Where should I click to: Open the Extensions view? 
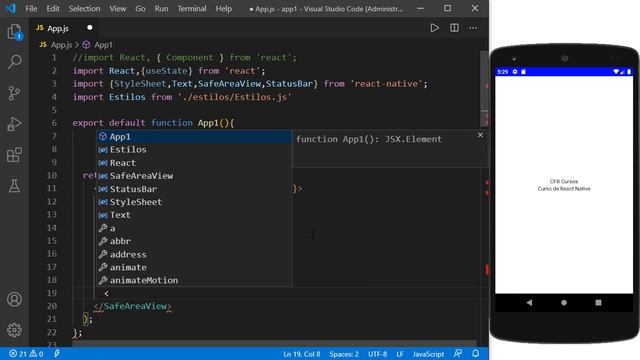(x=14, y=155)
